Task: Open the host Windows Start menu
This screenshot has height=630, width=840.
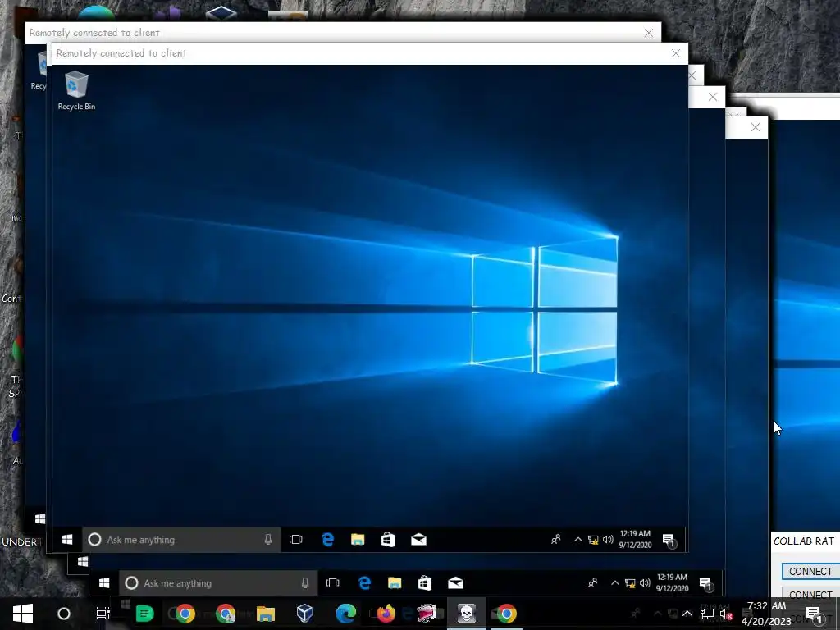Action: point(23,614)
